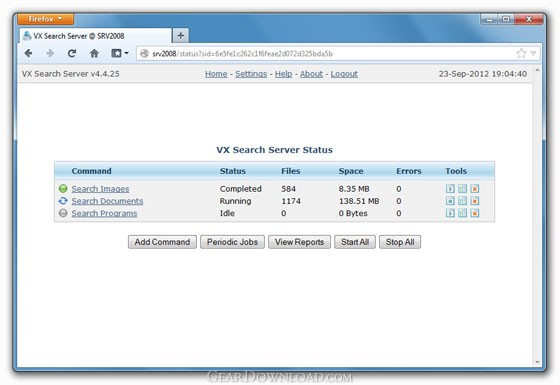Viewport: 560px width, 385px height.
Task: Click the Space column header
Action: [x=351, y=171]
